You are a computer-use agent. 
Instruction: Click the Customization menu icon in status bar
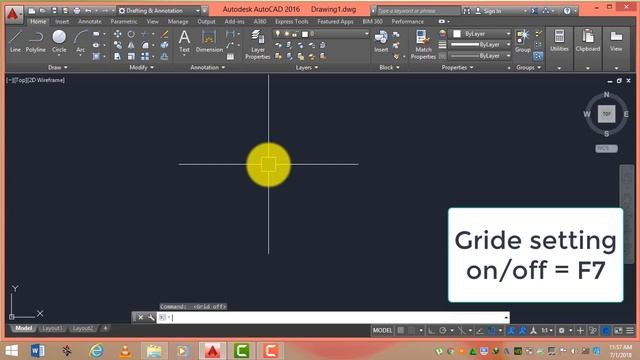pos(630,330)
